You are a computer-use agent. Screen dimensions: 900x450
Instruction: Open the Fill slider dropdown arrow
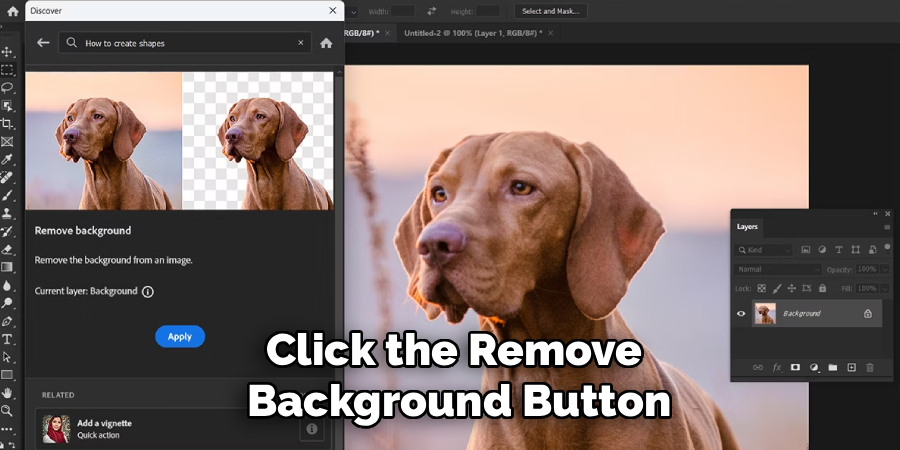pos(884,288)
